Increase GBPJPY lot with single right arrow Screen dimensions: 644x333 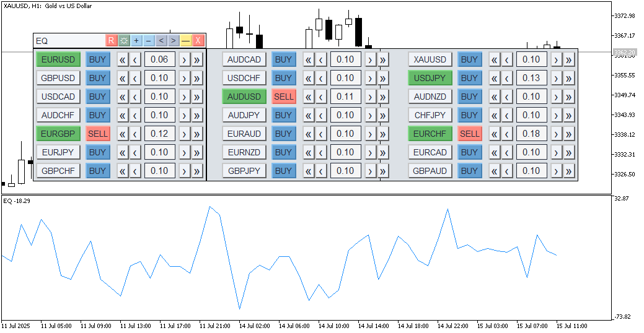coord(370,171)
